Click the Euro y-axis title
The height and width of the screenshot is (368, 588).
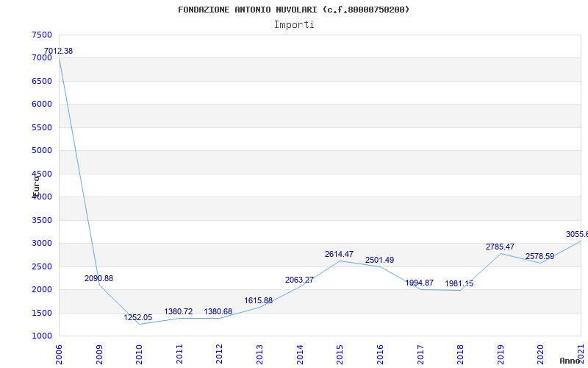[x=36, y=186]
